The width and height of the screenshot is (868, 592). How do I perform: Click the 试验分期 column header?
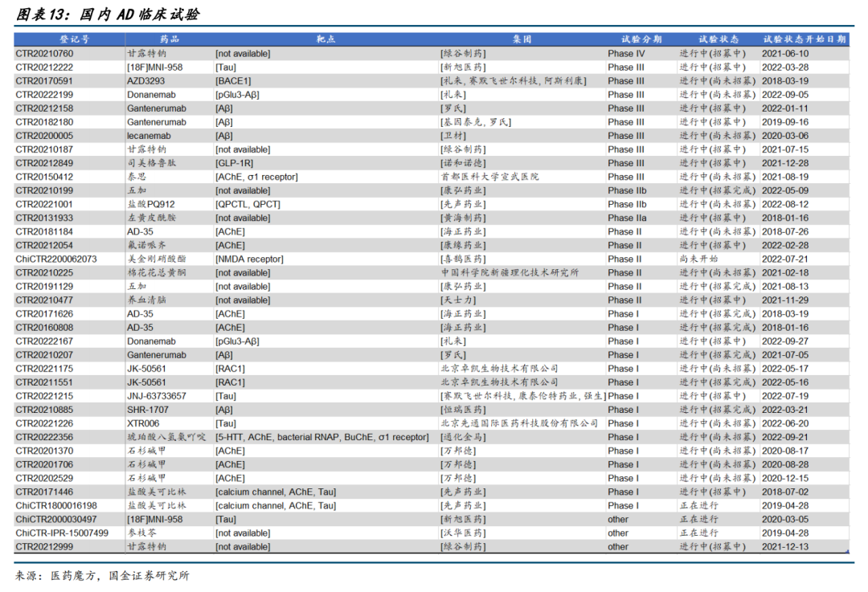pyautogui.click(x=641, y=39)
